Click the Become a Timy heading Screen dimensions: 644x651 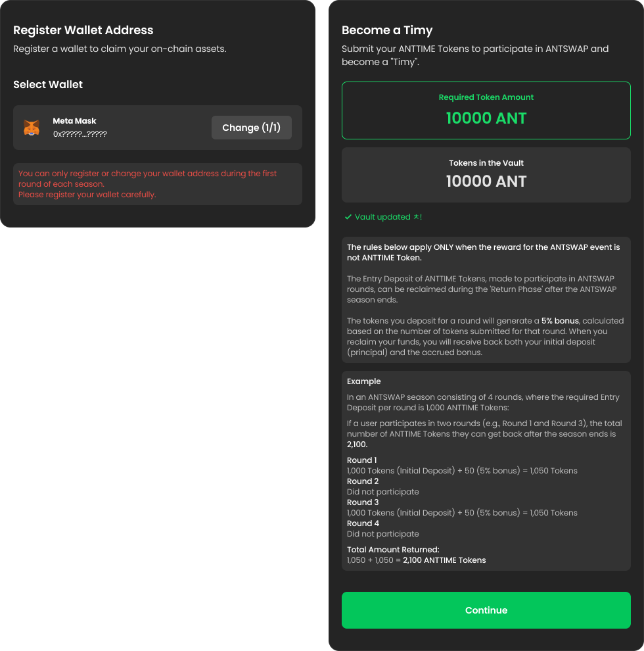(387, 30)
